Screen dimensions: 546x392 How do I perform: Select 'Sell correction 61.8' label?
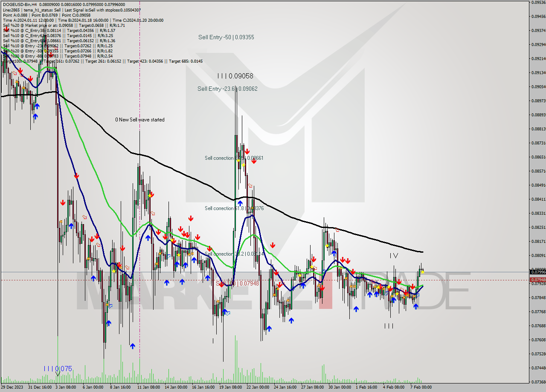pyautogui.click(x=234, y=208)
